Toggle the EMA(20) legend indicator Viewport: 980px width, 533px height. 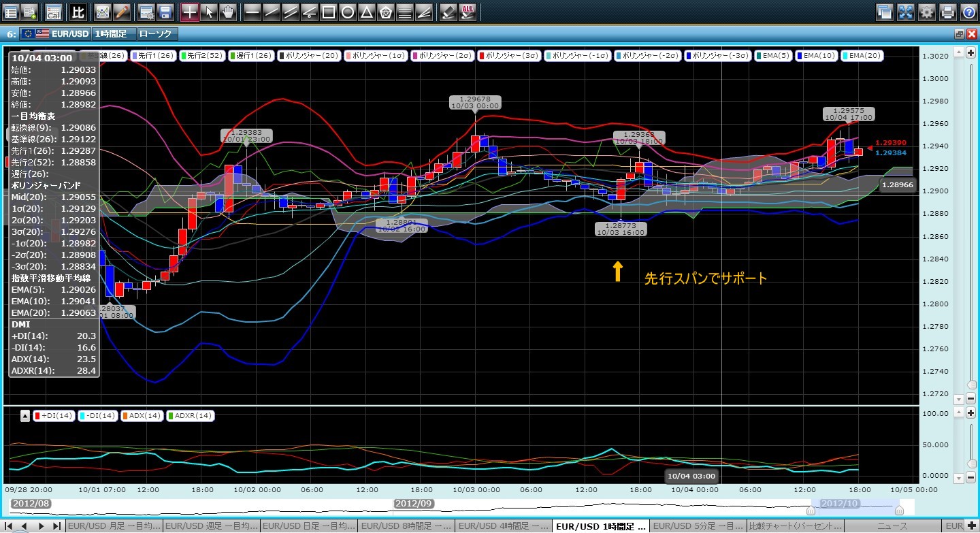point(862,56)
